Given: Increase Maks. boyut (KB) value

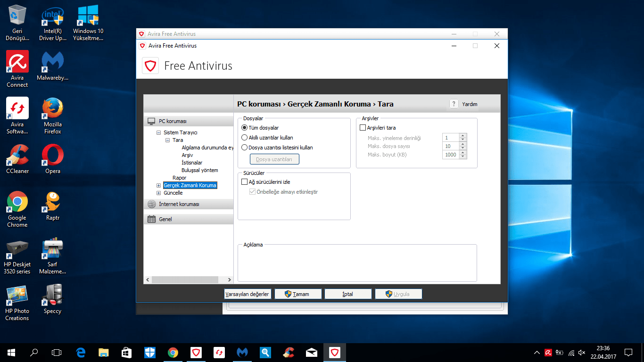Looking at the screenshot, I should click(463, 153).
